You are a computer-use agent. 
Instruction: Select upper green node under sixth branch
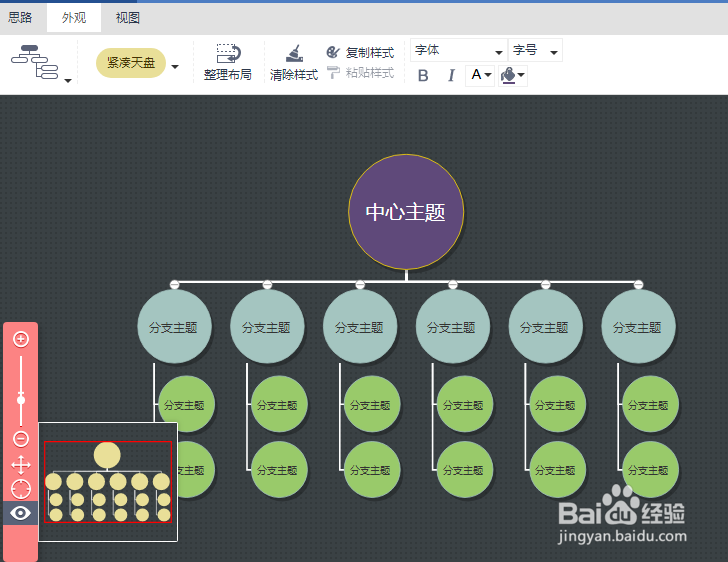[x=650, y=404]
